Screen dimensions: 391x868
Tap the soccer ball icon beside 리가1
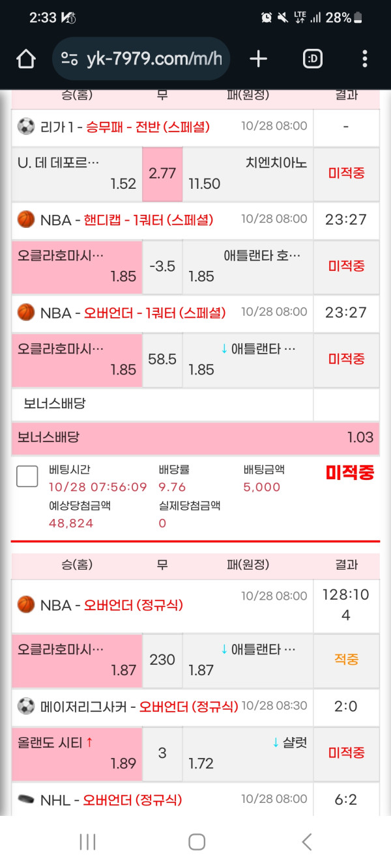[26, 127]
